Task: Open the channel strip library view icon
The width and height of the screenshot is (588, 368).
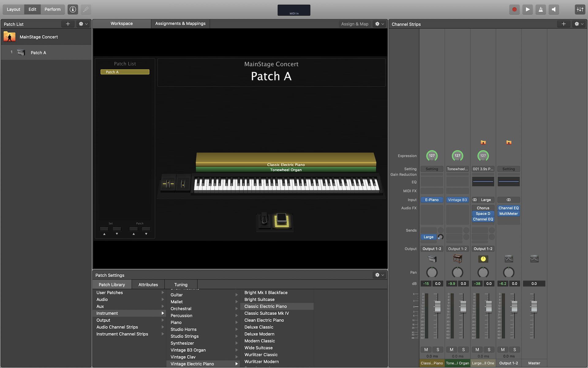Action: (580, 10)
